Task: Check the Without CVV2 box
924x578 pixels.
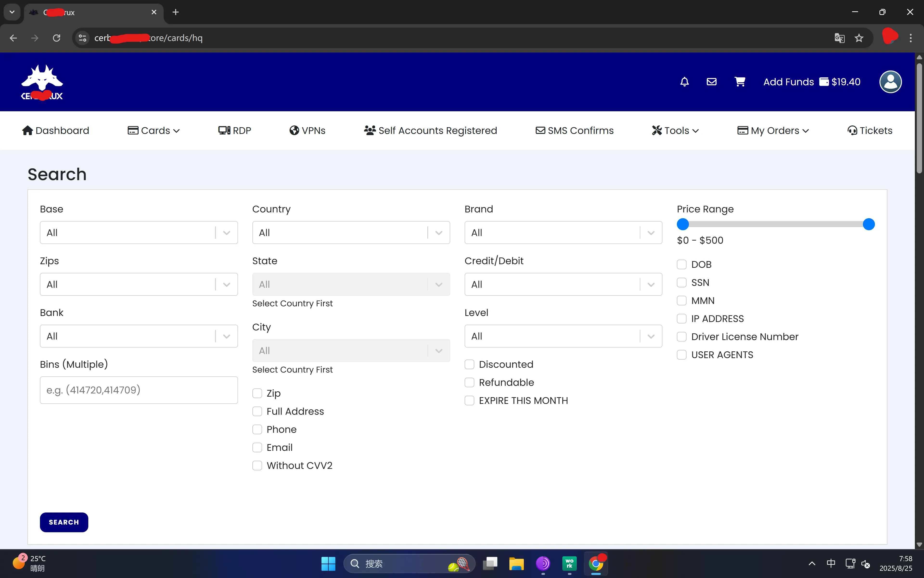Action: (257, 466)
